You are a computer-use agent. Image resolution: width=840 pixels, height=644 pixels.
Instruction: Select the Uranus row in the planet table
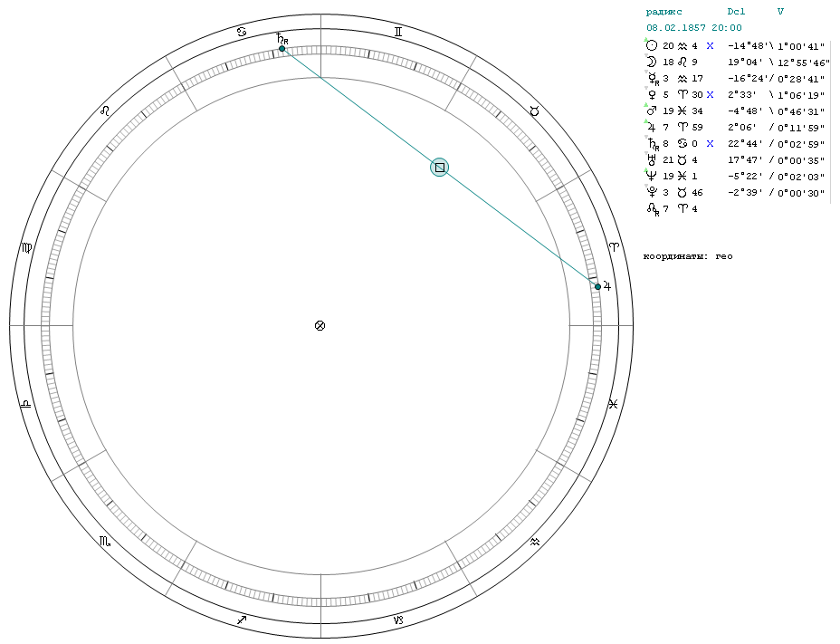(x=737, y=159)
